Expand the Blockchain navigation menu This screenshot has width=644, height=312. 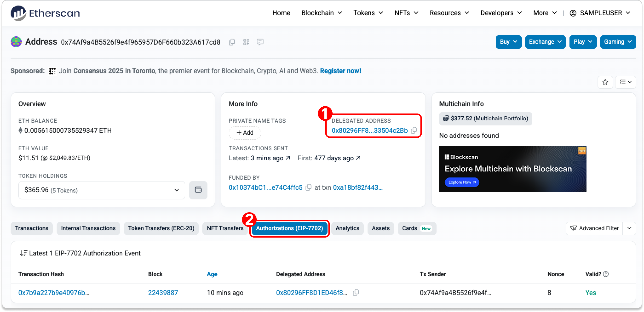coord(322,13)
